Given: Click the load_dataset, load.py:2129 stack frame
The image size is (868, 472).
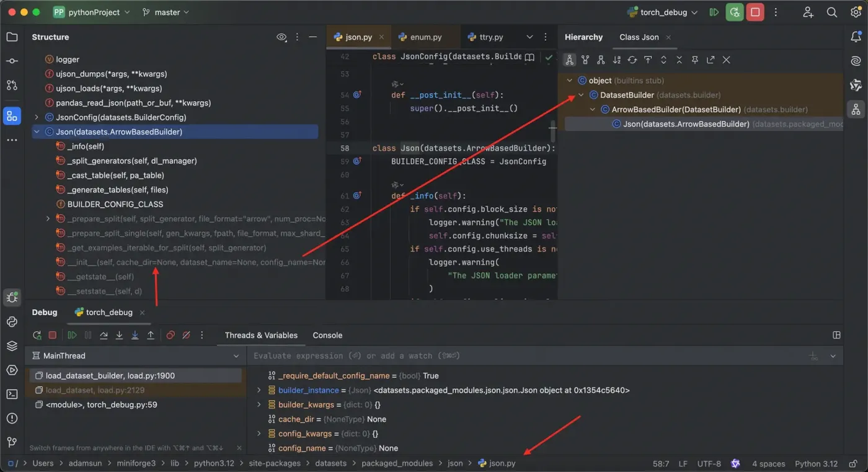Looking at the screenshot, I should [x=135, y=390].
